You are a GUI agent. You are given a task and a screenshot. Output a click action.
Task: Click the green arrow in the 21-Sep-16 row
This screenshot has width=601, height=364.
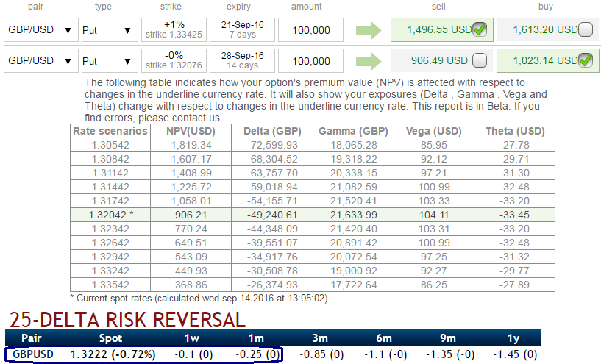[369, 30]
